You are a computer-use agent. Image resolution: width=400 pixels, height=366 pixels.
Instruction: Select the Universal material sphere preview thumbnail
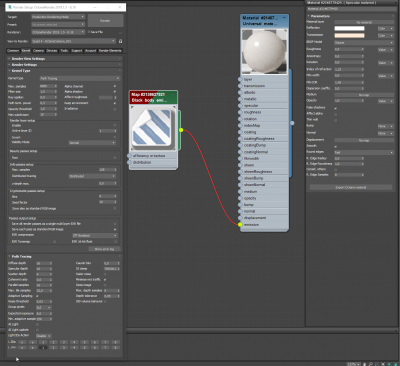tap(264, 51)
